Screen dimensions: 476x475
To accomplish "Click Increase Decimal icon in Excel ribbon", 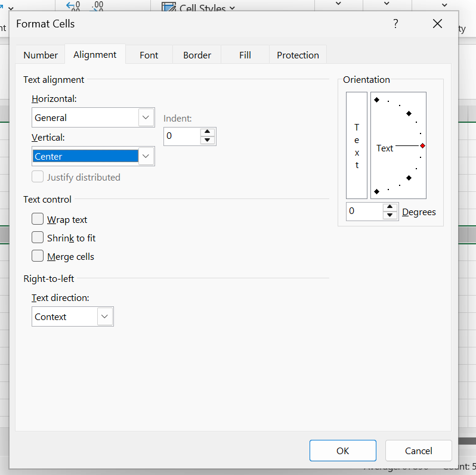I will [73, 5].
